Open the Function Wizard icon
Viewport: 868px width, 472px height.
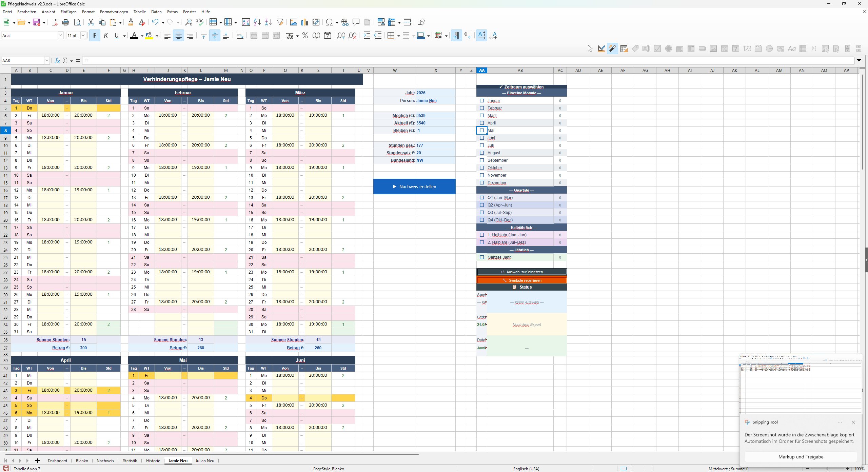pos(57,60)
